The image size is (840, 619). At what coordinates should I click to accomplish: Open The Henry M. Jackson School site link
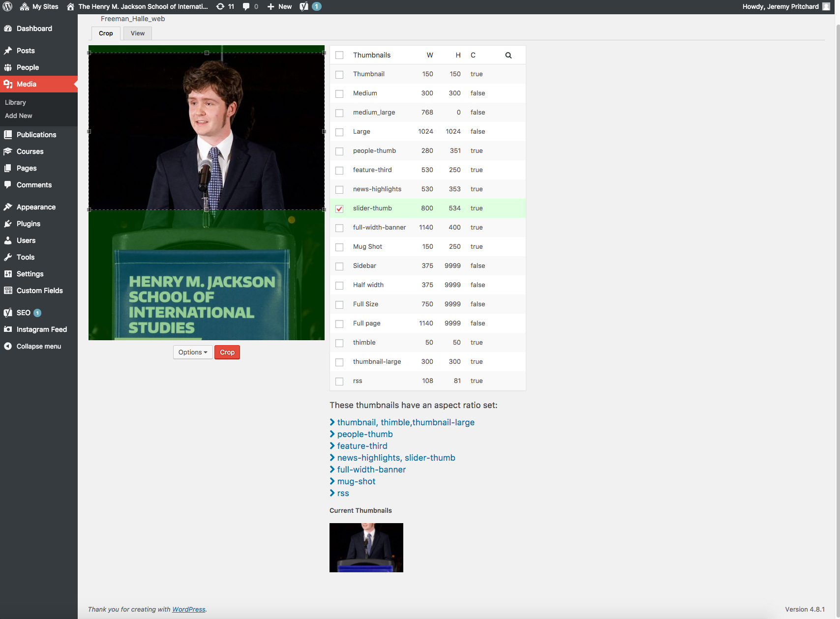pyautogui.click(x=143, y=6)
